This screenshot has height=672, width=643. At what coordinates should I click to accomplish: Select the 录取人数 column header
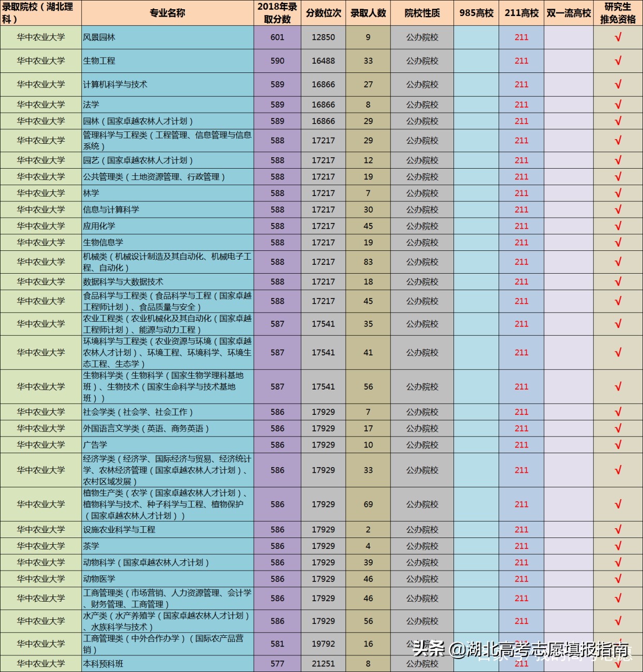point(368,13)
